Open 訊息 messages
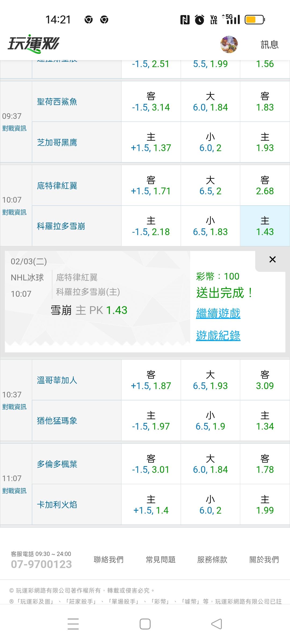 (269, 45)
